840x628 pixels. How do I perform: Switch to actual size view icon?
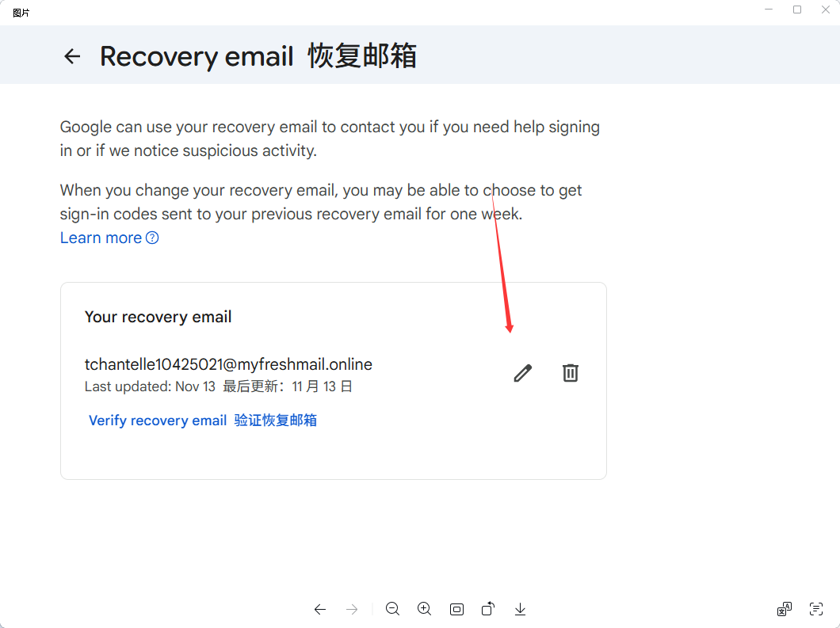pos(457,609)
